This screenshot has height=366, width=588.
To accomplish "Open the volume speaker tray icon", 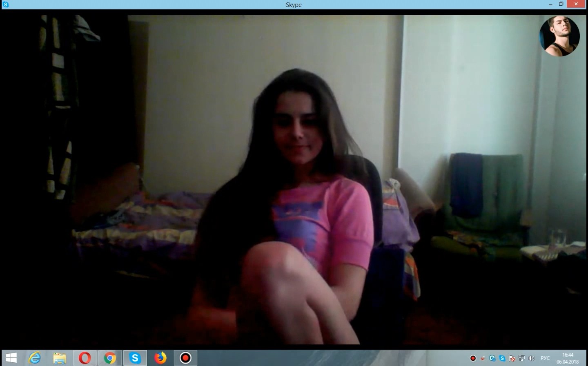I will tap(531, 359).
